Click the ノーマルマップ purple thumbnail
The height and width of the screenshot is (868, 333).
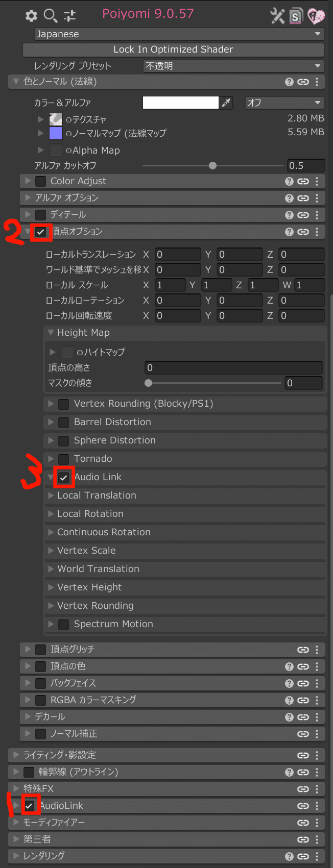point(56,133)
